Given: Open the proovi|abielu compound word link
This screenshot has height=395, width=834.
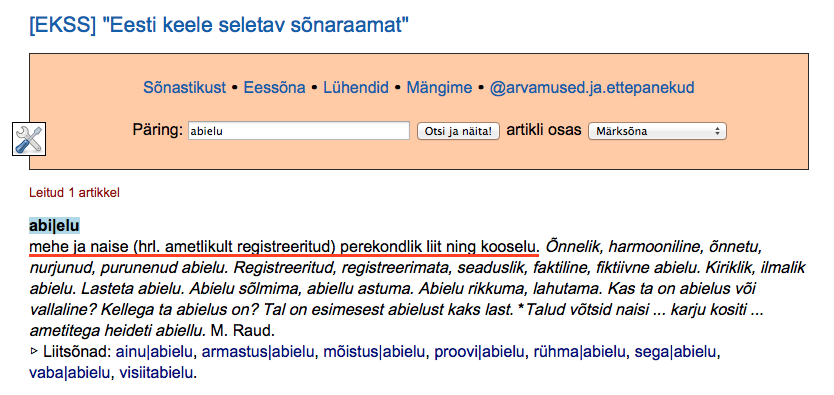Looking at the screenshot, I should (479, 352).
